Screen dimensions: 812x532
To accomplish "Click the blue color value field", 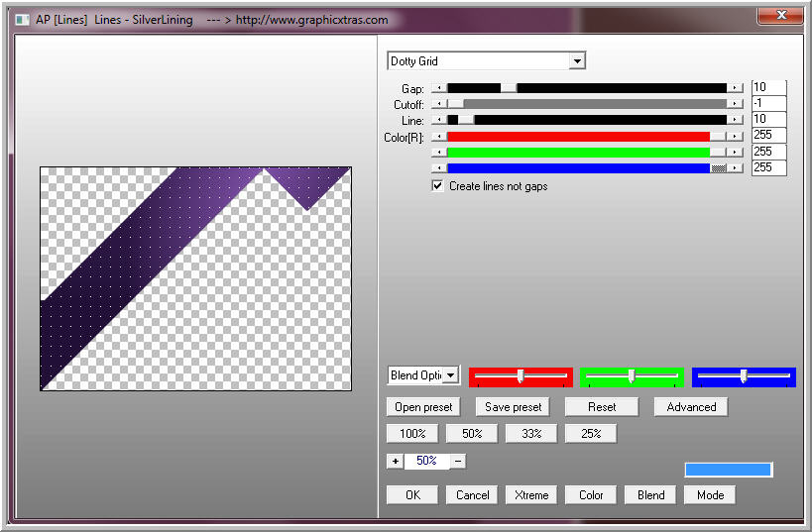I will click(769, 167).
